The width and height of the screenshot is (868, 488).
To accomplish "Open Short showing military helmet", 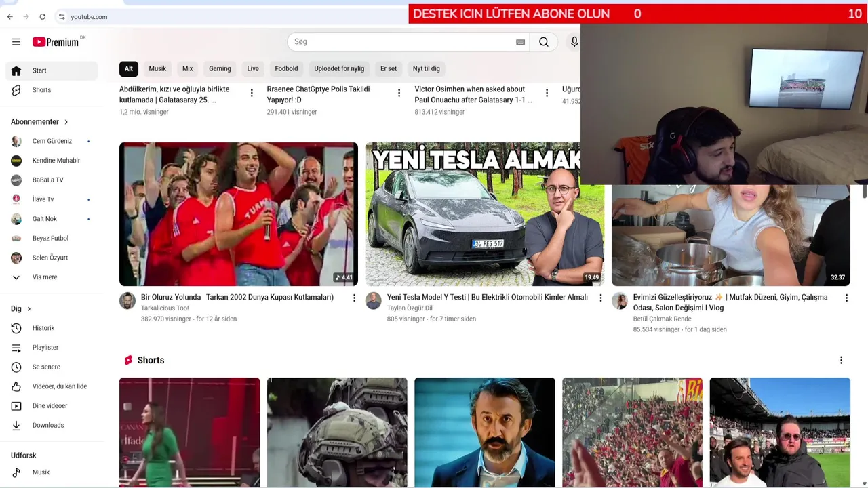I will pyautogui.click(x=337, y=432).
